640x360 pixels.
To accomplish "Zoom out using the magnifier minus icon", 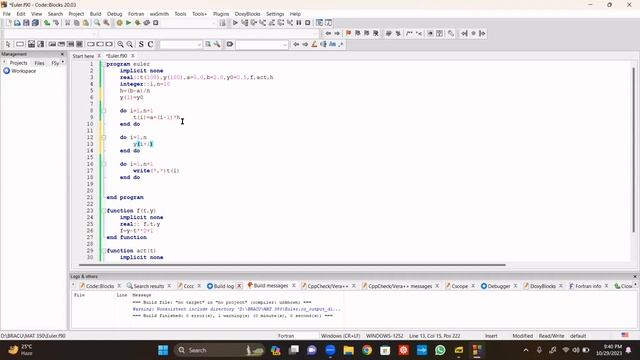I will 129,44.
